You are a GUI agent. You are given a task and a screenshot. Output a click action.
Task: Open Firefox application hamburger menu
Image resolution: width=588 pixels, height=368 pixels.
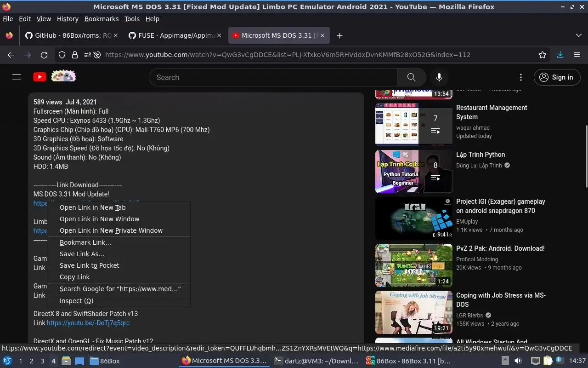pyautogui.click(x=577, y=55)
